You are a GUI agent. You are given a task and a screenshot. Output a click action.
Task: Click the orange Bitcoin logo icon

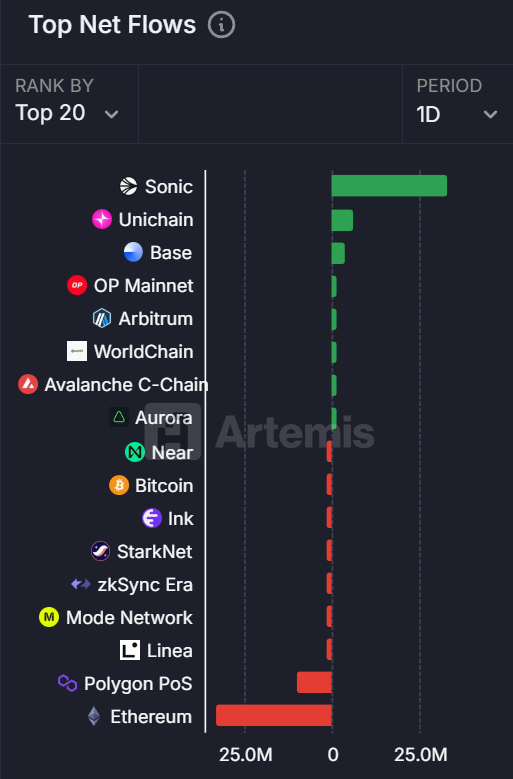coord(119,485)
